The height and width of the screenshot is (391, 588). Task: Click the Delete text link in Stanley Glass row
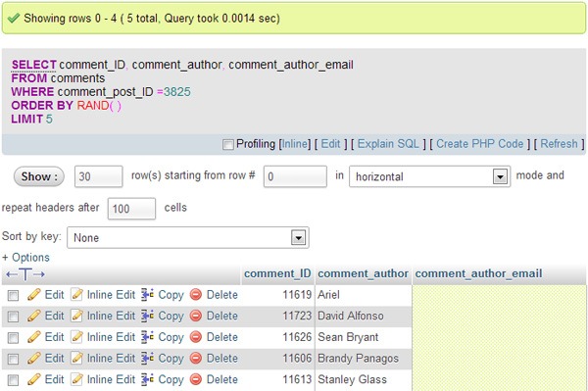(x=222, y=379)
